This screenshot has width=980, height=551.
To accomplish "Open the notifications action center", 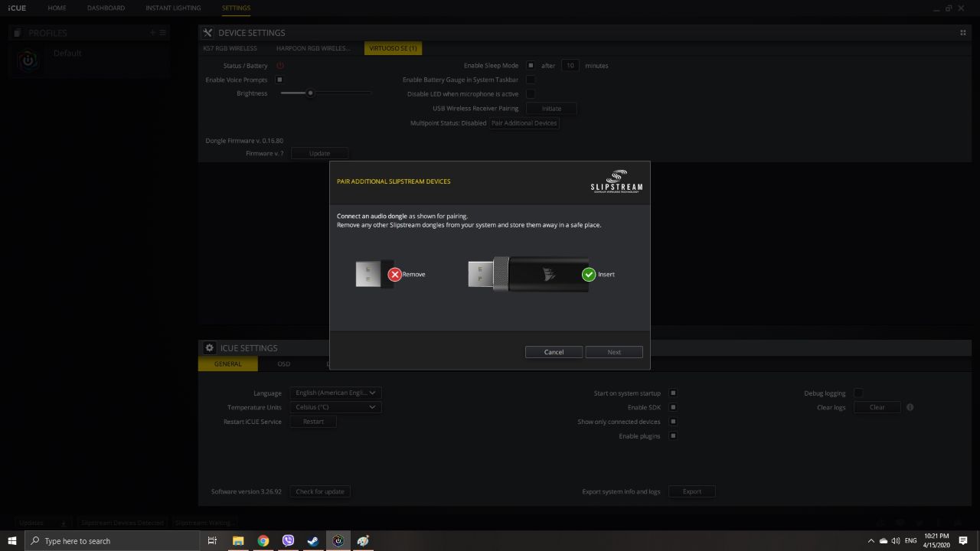I will pyautogui.click(x=963, y=541).
